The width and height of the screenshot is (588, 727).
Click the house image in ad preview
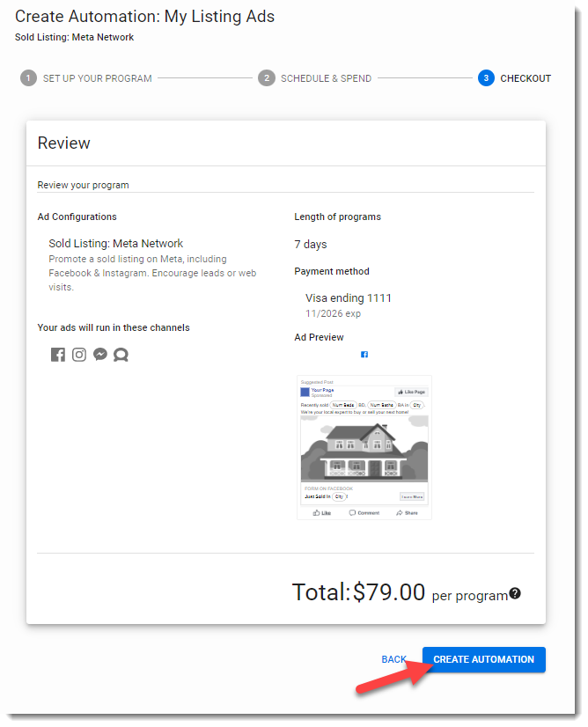click(364, 448)
